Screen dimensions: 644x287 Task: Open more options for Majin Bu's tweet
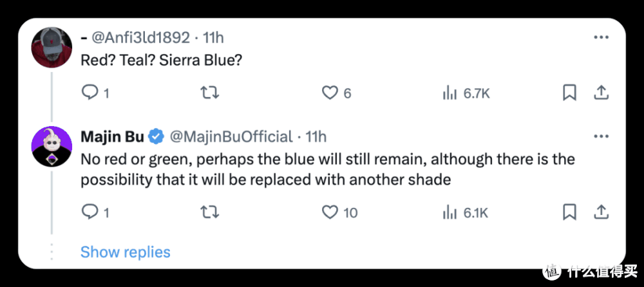(600, 136)
